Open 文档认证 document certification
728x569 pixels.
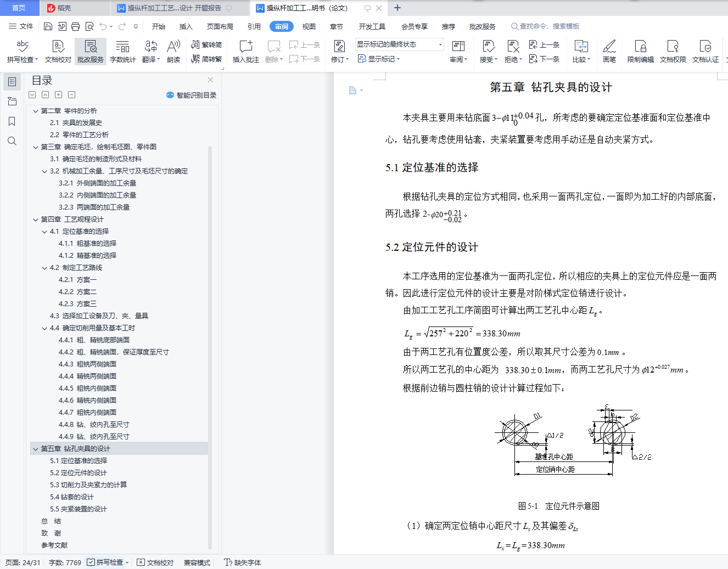point(705,51)
